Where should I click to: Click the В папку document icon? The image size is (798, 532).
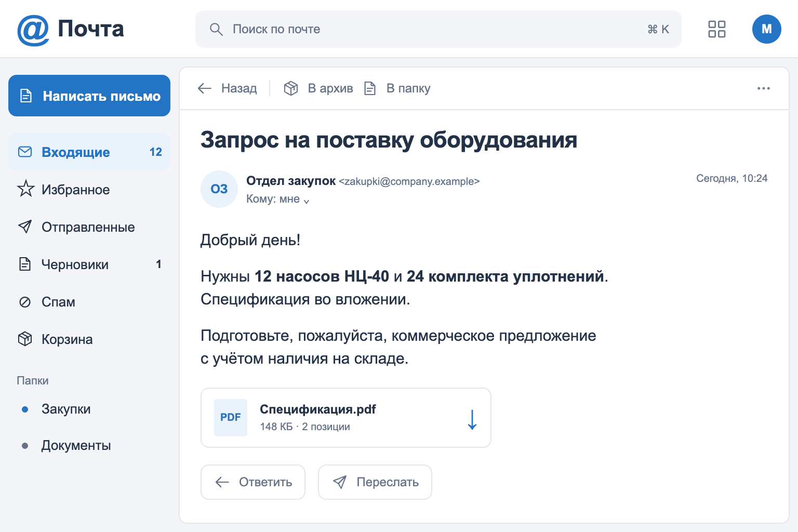(370, 88)
